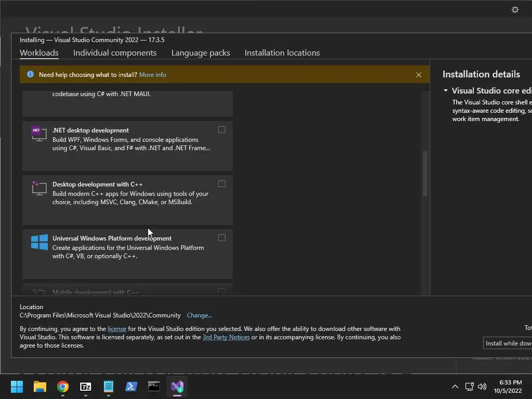The image size is (532, 399).
Task: Open Google Chrome from the taskbar
Action: tap(63, 387)
